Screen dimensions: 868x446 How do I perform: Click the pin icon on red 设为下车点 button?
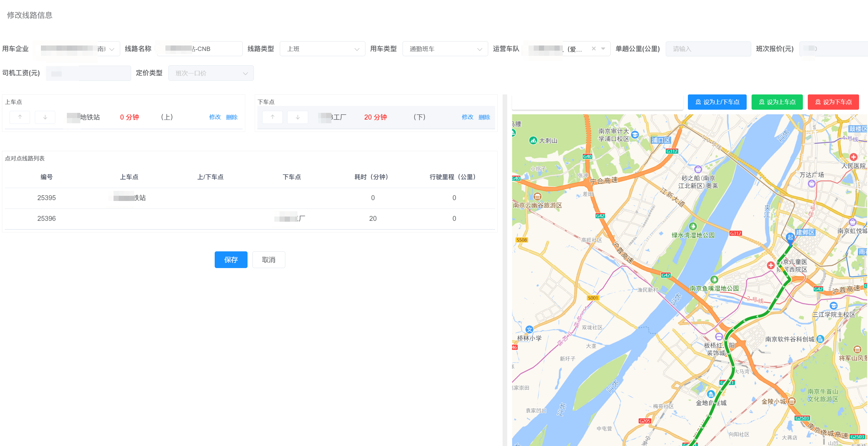[818, 102]
